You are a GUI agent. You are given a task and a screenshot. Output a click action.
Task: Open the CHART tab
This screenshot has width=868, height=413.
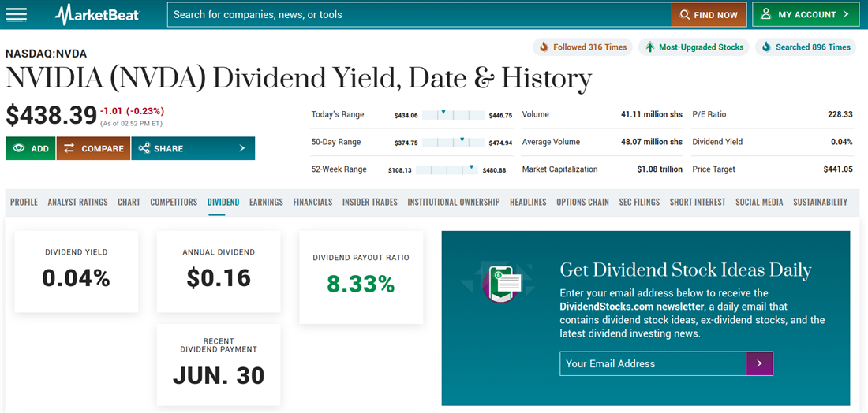pyautogui.click(x=129, y=203)
